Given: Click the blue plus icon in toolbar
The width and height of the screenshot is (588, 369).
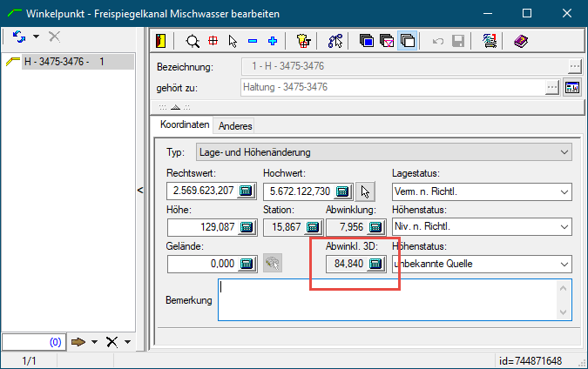Looking at the screenshot, I should (x=272, y=40).
